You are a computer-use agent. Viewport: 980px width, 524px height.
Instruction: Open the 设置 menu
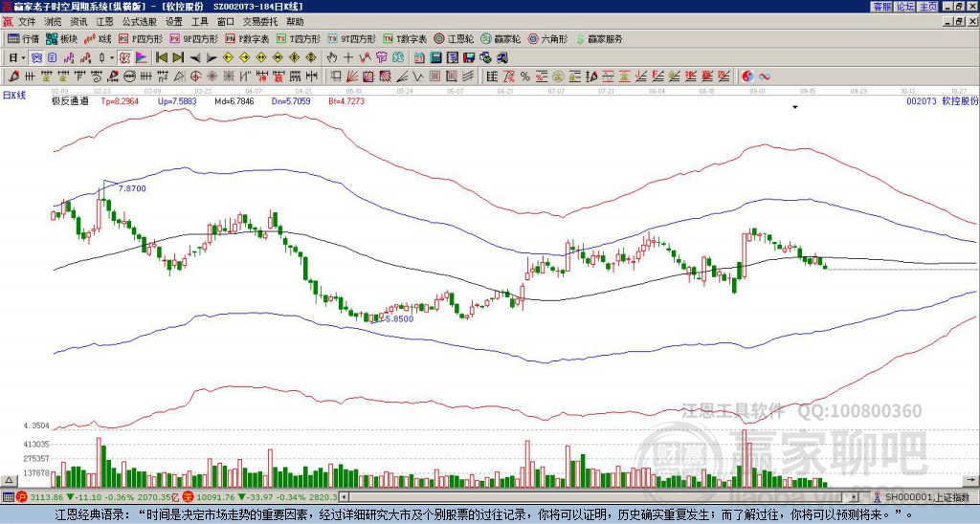pos(174,22)
